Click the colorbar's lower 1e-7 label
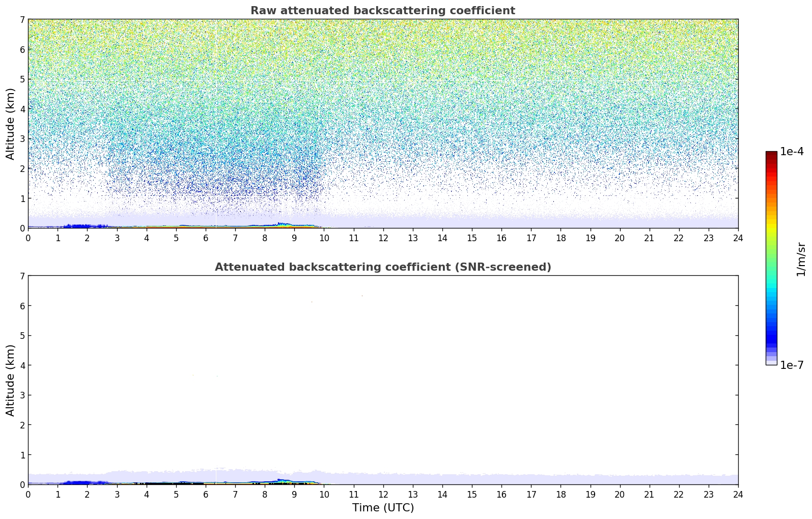Screen dimensions: 812x519 (x=792, y=365)
